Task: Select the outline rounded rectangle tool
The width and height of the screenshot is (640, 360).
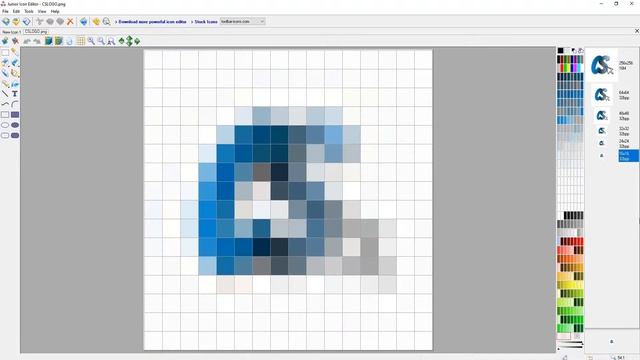Action: (x=5, y=136)
